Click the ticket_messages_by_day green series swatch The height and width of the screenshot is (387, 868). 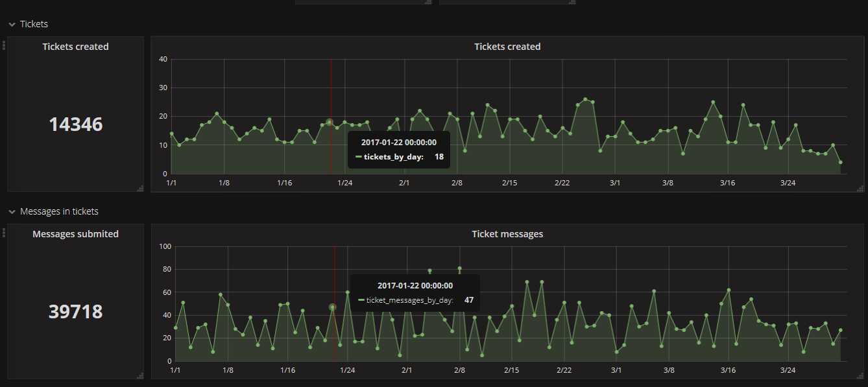pos(361,300)
